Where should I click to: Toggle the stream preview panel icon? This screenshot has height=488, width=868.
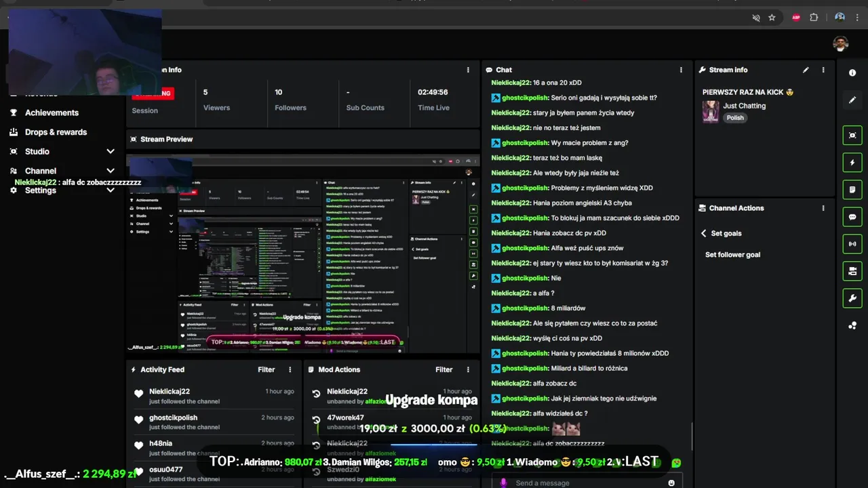tap(852, 135)
